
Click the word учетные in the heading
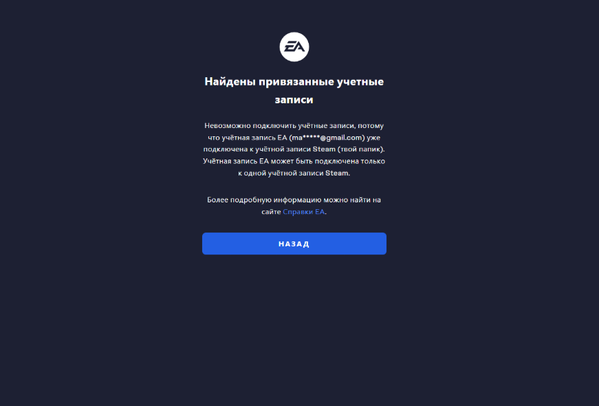coord(360,82)
